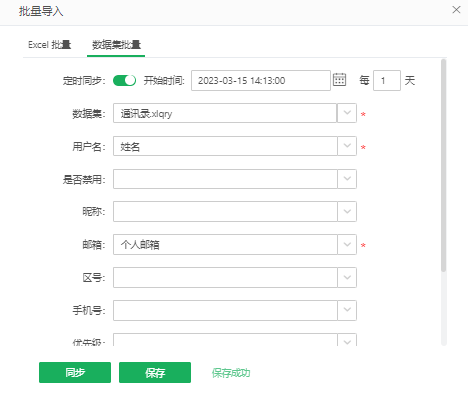This screenshot has width=468, height=396.
Task: Click the empty 是否禁用 field
Action: (225, 179)
